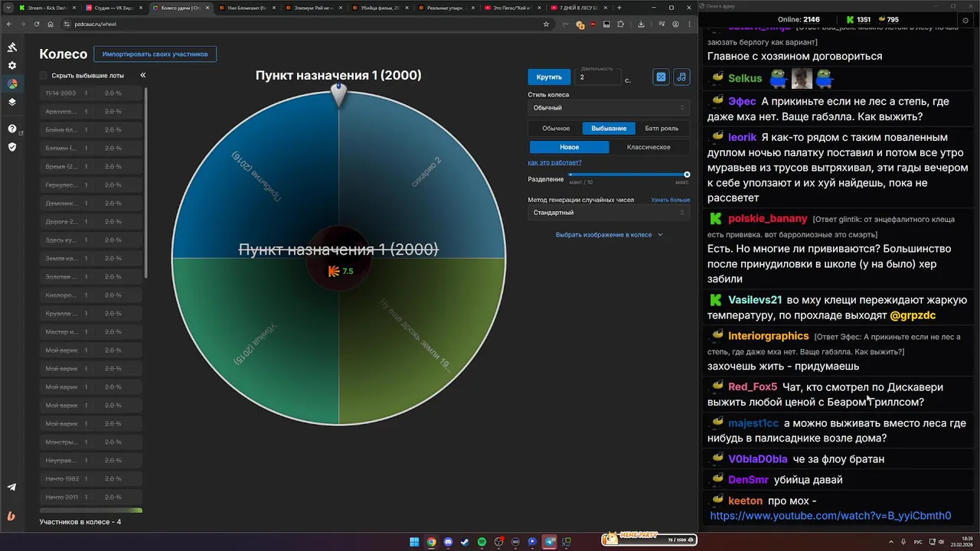Open the Telegram paper-plane icon in the sidebar
The width and height of the screenshot is (980, 551).
tap(11, 487)
